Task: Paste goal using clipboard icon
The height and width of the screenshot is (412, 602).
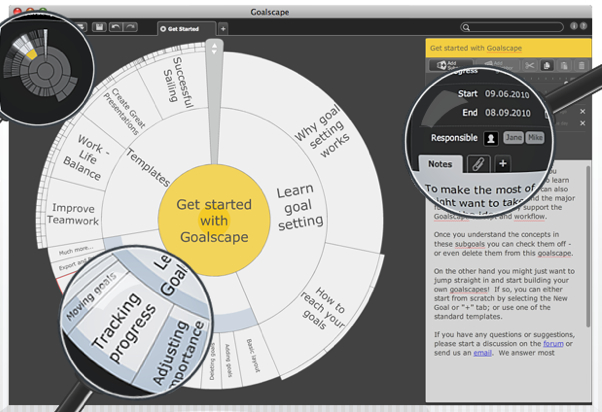Action: tap(564, 65)
